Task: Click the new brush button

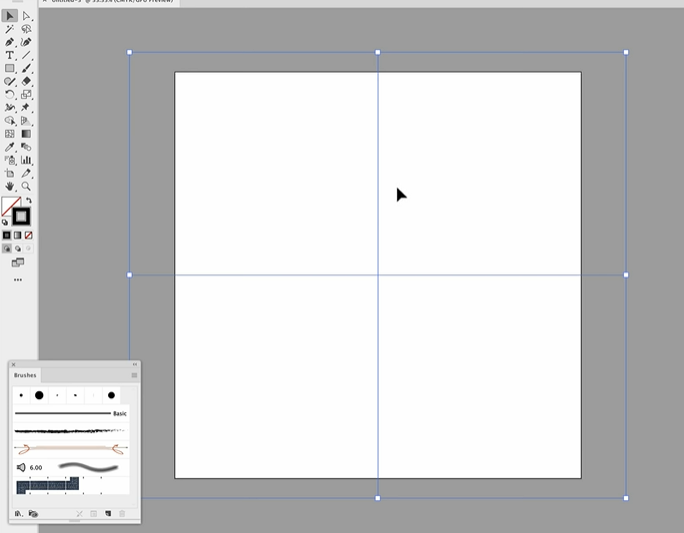Action: [108, 514]
